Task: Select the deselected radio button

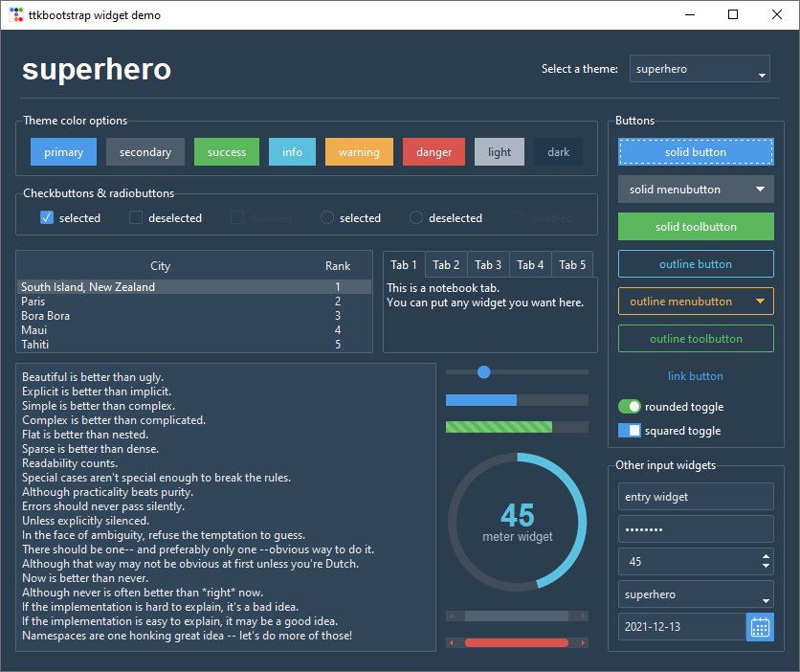Action: click(x=416, y=217)
